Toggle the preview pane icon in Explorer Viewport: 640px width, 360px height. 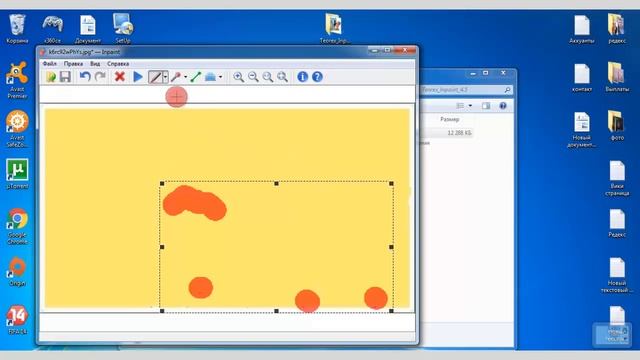(486, 106)
